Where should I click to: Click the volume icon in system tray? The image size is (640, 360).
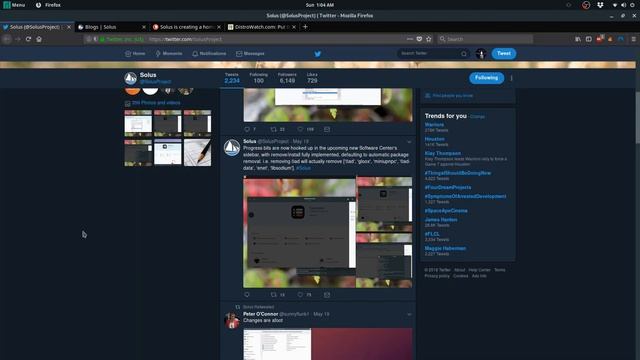pyautogui.click(x=623, y=5)
